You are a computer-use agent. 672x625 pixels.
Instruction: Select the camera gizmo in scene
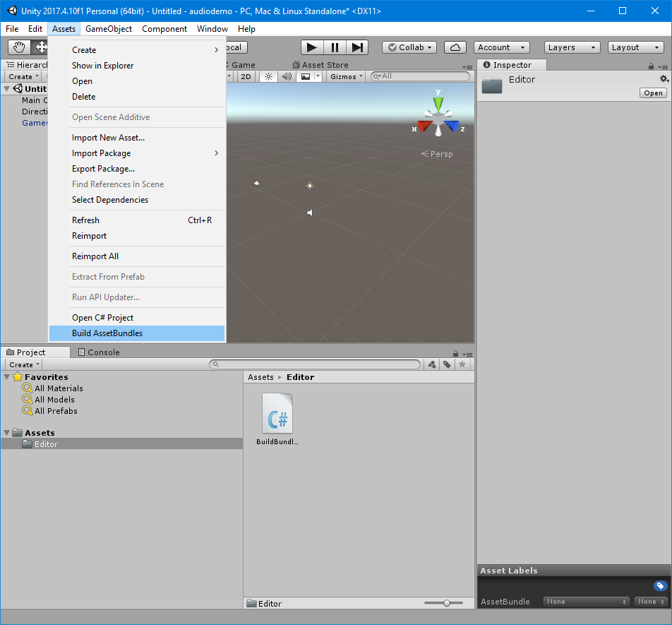(x=257, y=183)
